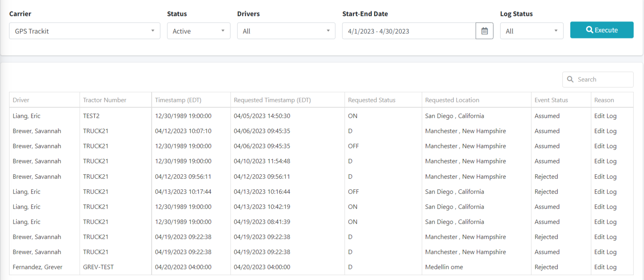Click Rejected status in GREV-TEST row
644x280 pixels.
pos(546,267)
